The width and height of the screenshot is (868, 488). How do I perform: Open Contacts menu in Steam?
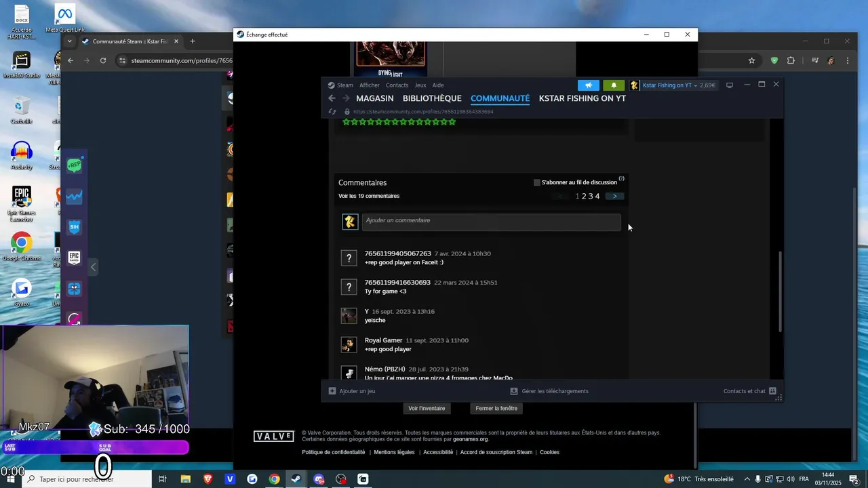pyautogui.click(x=397, y=85)
